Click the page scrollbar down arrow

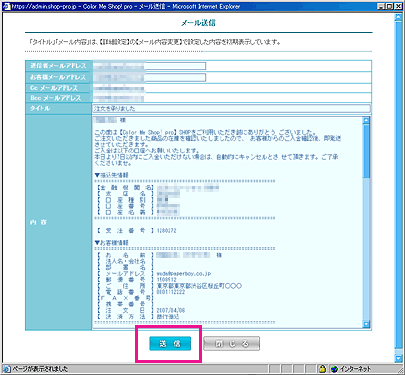[398, 359]
